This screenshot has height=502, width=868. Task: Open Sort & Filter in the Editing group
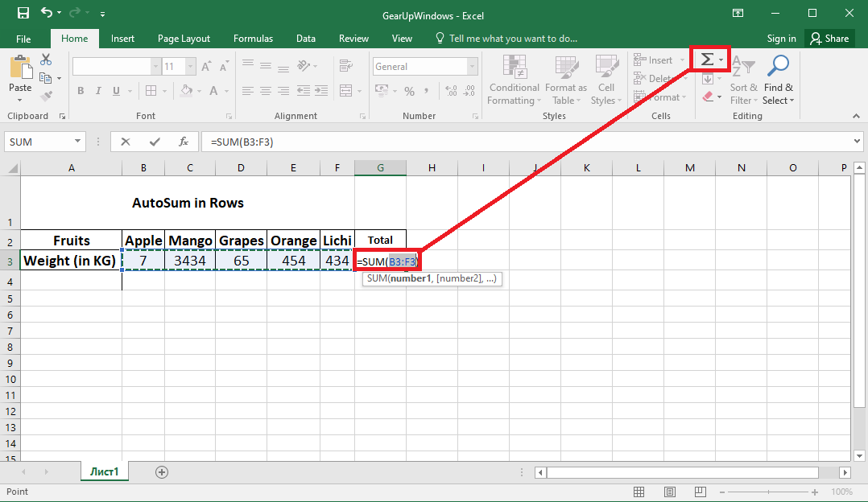[x=742, y=80]
